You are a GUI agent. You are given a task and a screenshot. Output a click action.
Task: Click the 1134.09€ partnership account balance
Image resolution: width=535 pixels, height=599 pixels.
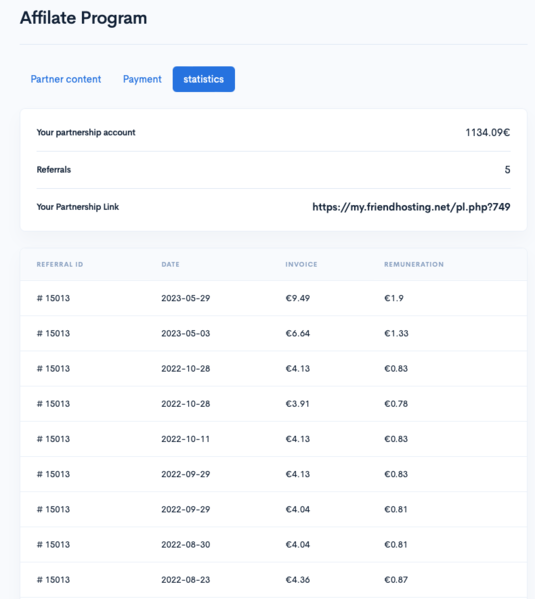(x=488, y=133)
